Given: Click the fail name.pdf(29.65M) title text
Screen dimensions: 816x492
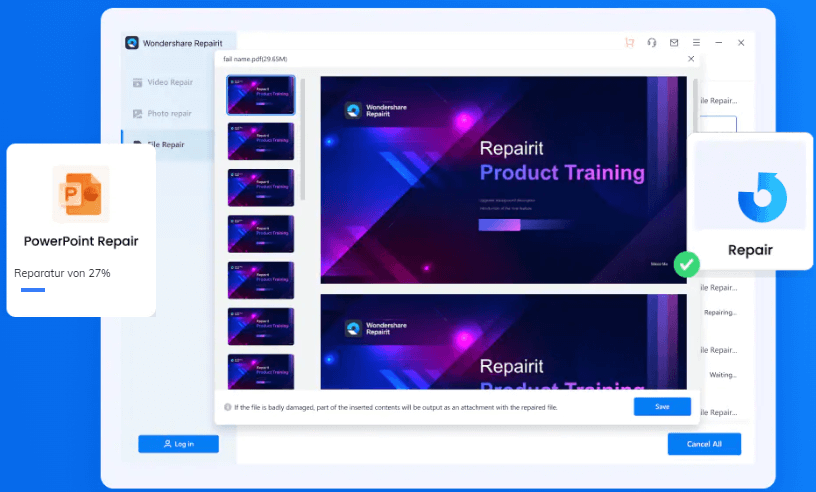Looking at the screenshot, I should (255, 59).
